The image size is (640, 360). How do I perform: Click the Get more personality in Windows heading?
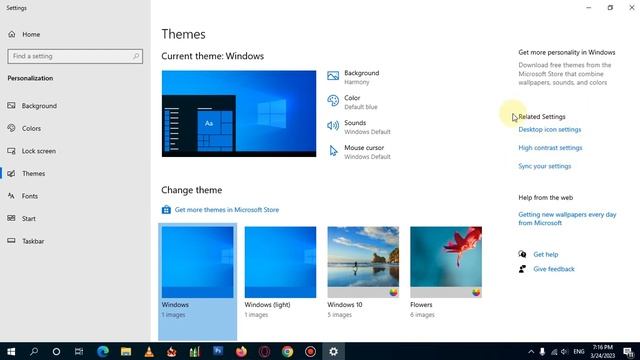pos(567,52)
